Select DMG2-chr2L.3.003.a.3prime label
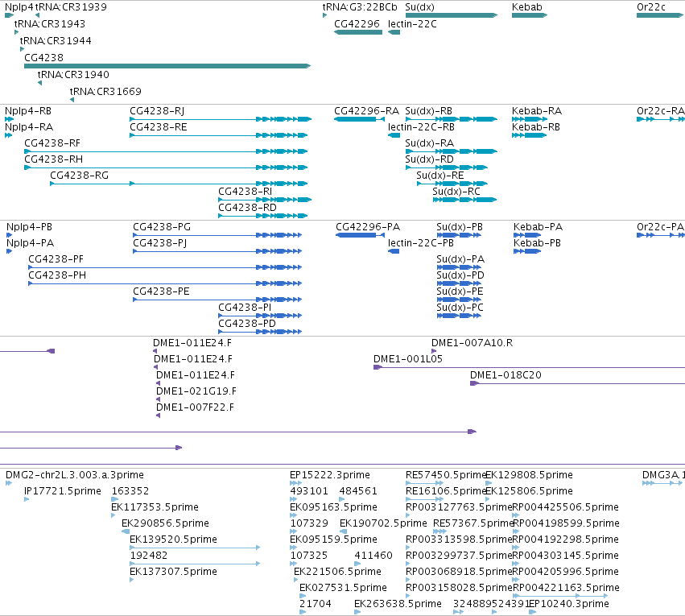 coord(75,475)
